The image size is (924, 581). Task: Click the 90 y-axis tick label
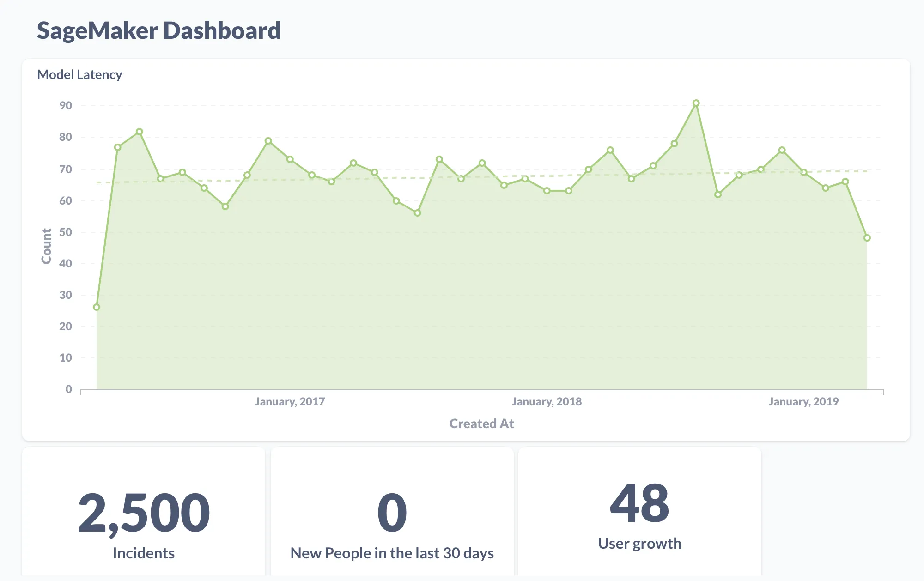(x=66, y=106)
